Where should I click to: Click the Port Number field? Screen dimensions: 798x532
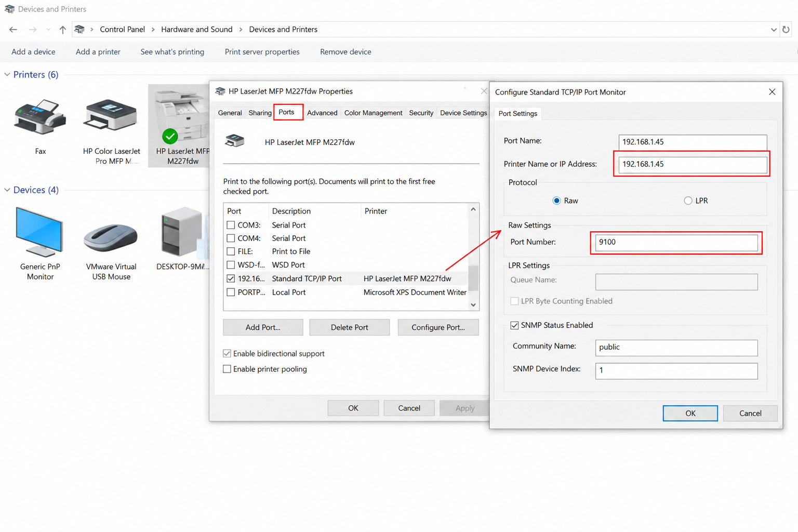coord(676,242)
